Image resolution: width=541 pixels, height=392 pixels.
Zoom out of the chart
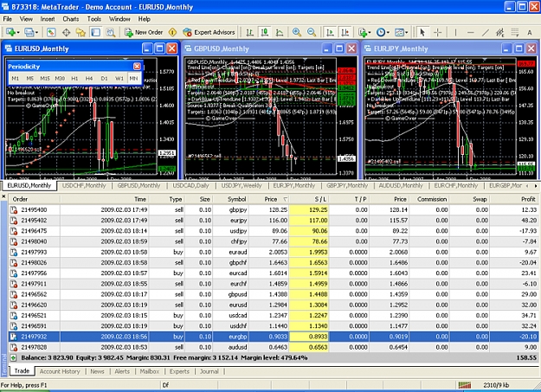pos(312,32)
